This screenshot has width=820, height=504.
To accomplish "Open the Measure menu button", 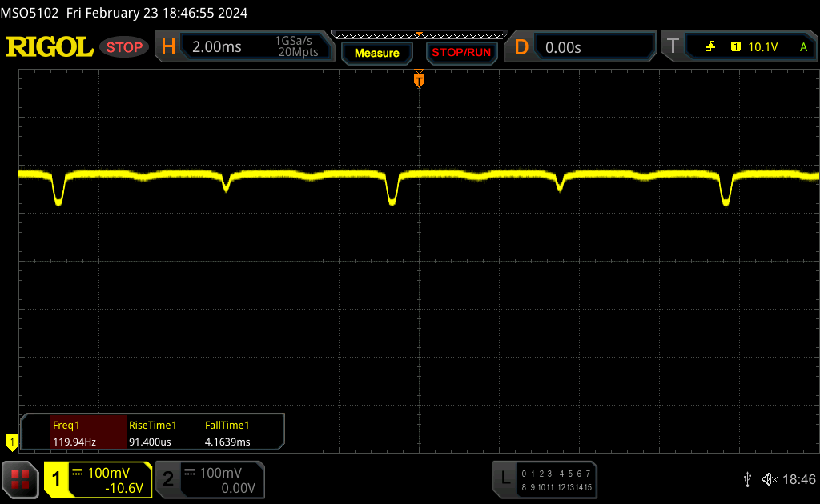I will pos(377,53).
